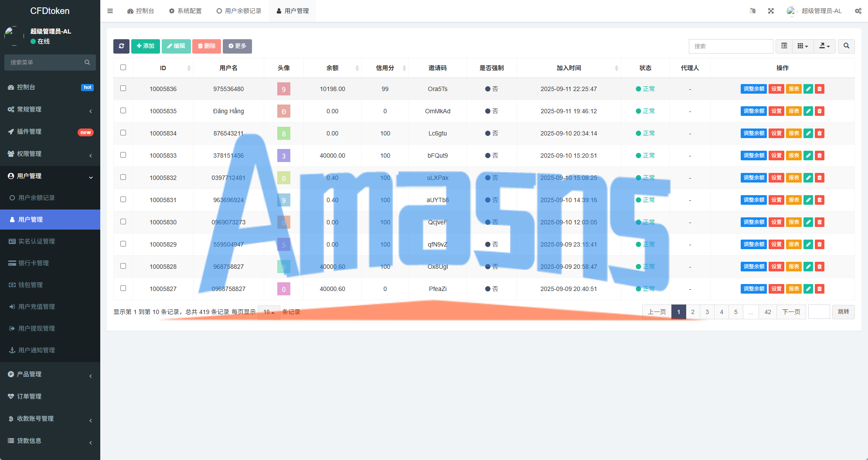Click the sidebar menu search magnifier icon
The image size is (868, 460).
(87, 62)
